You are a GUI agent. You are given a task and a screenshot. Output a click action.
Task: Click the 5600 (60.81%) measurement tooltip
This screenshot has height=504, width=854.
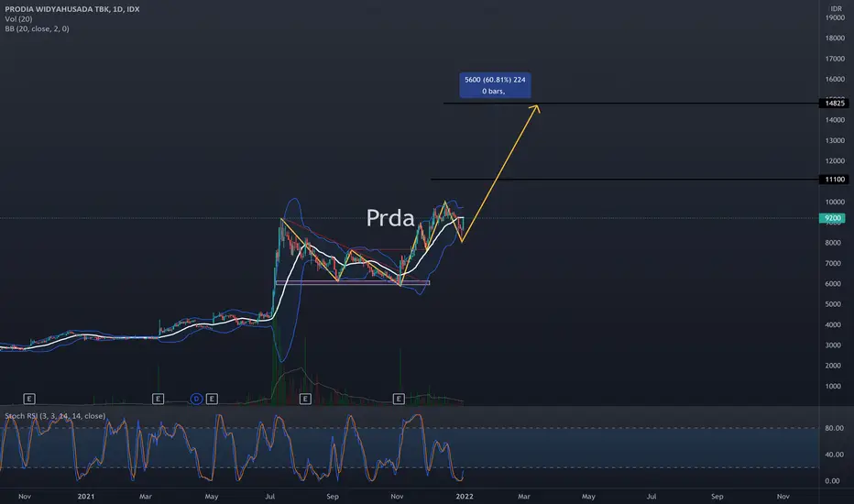pyautogui.click(x=495, y=85)
